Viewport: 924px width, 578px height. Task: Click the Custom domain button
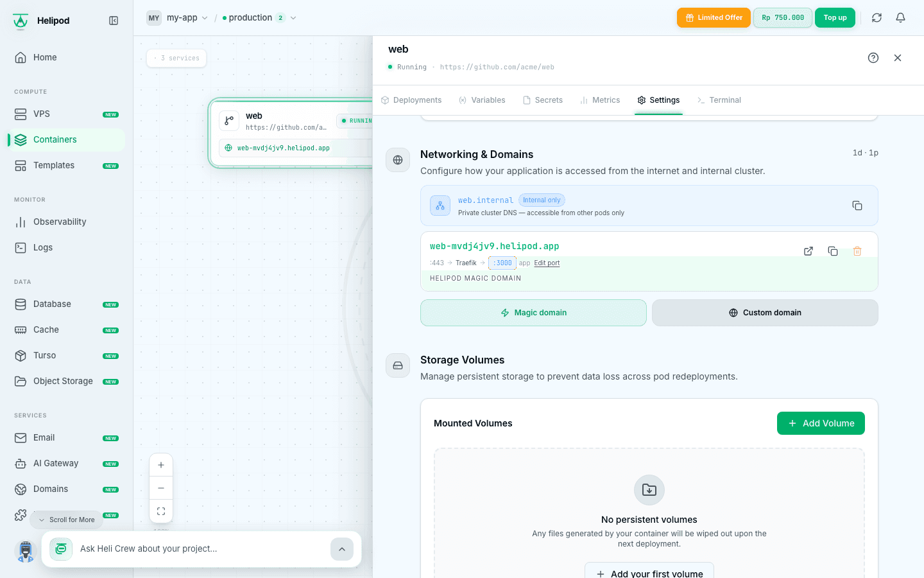point(765,313)
